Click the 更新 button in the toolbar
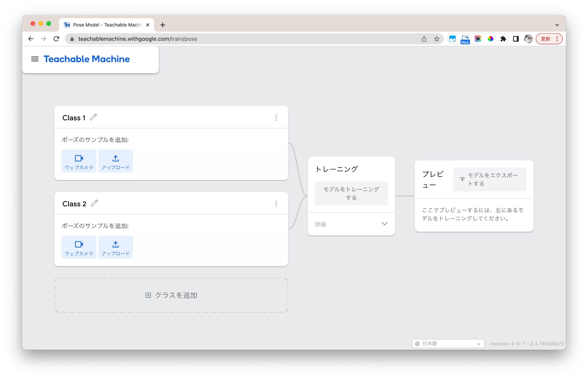The image size is (588, 379). (x=545, y=39)
